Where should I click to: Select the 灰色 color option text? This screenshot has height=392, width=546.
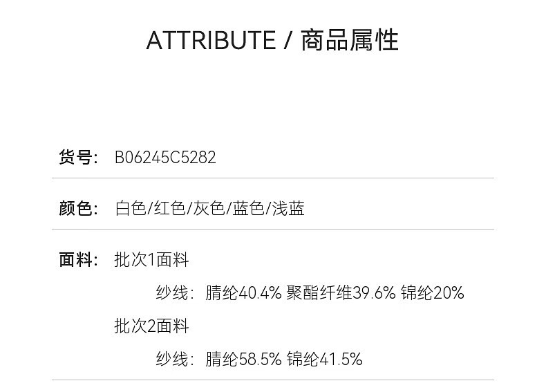tap(209, 208)
